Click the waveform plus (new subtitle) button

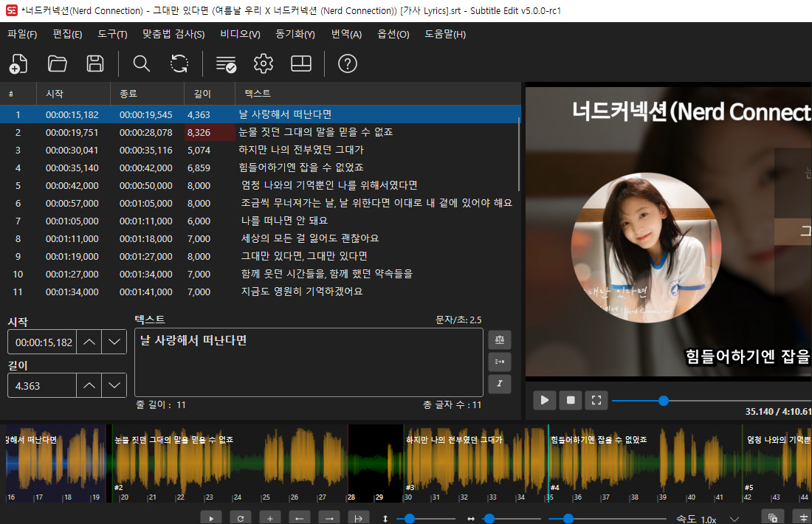click(x=269, y=518)
